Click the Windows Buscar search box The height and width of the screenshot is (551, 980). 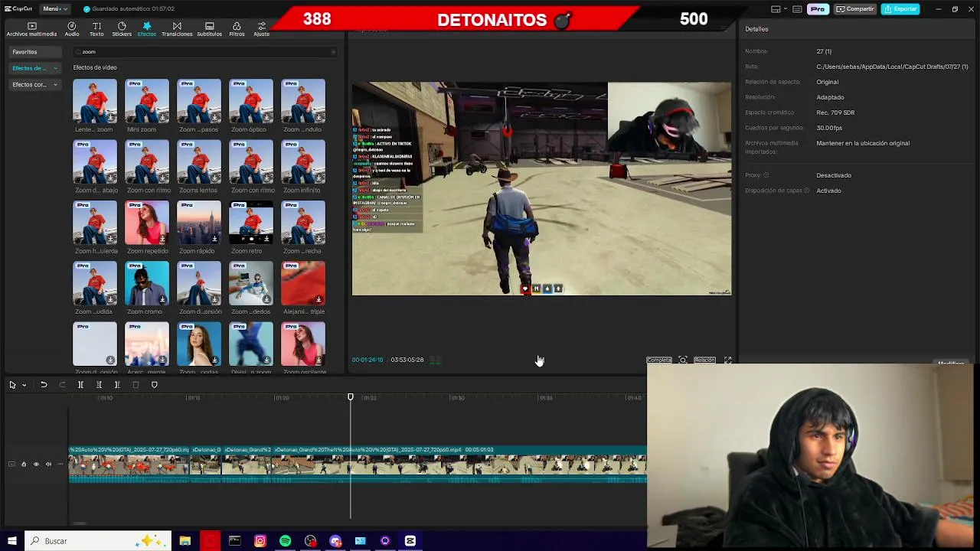pos(100,541)
